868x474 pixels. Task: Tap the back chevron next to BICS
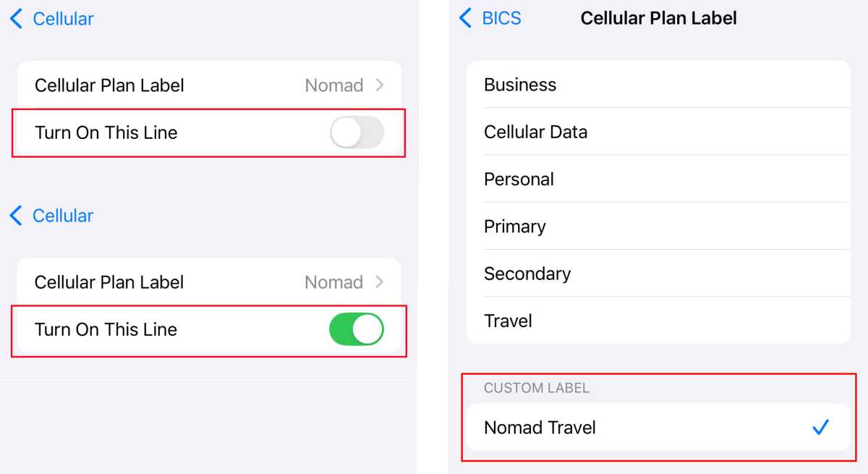465,17
